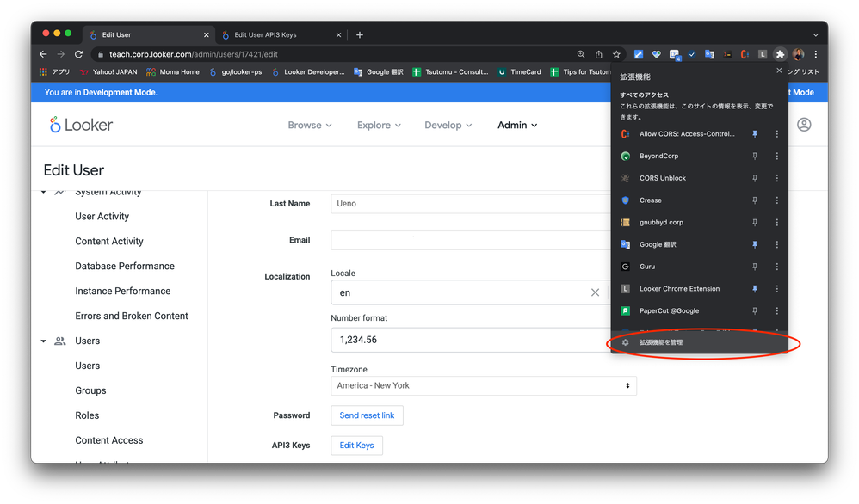
Task: Open more options for Allow CORS
Action: click(x=777, y=134)
